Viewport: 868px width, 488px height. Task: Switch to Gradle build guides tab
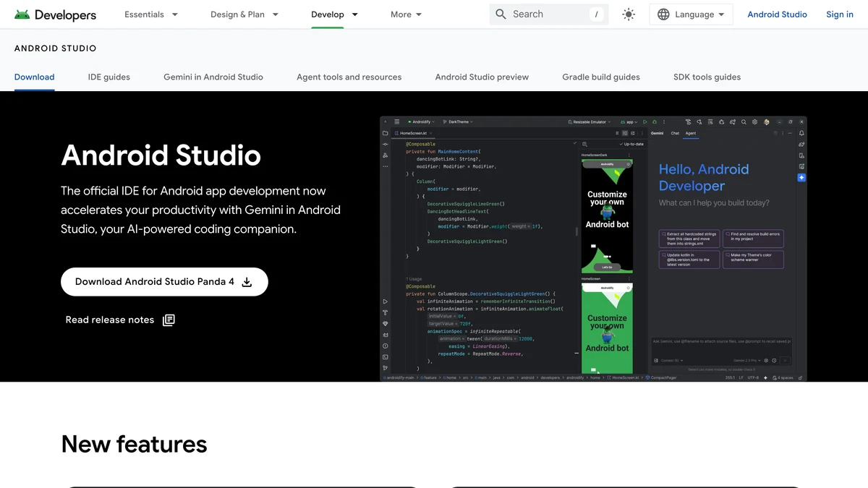(x=601, y=77)
